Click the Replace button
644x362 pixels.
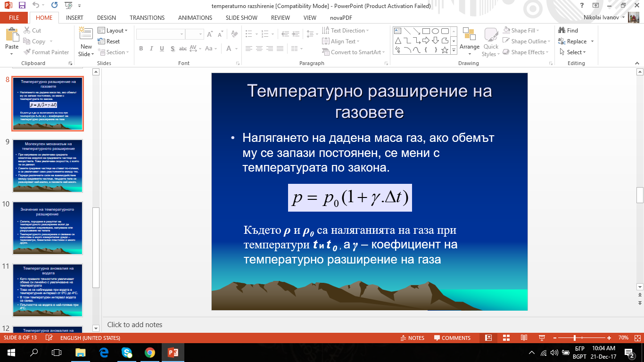[572, 41]
